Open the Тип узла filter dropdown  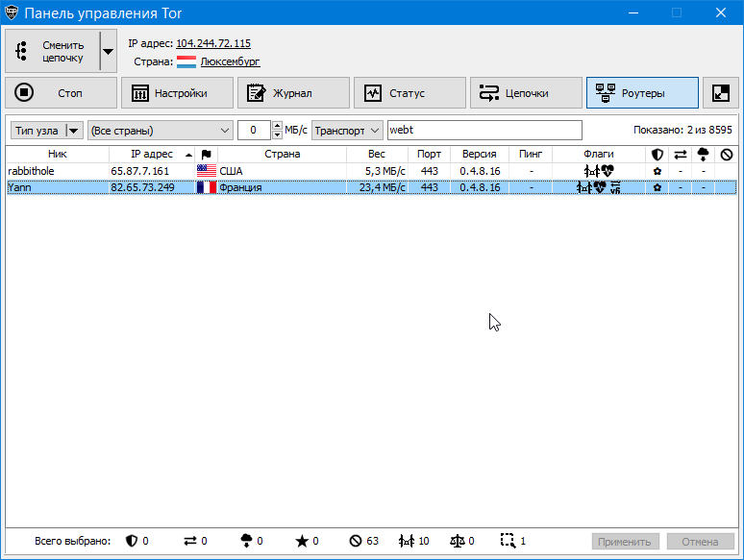tap(47, 131)
